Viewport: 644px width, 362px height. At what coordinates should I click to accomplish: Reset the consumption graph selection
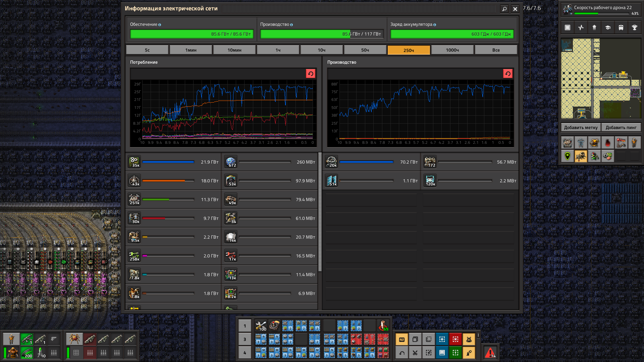311,74
